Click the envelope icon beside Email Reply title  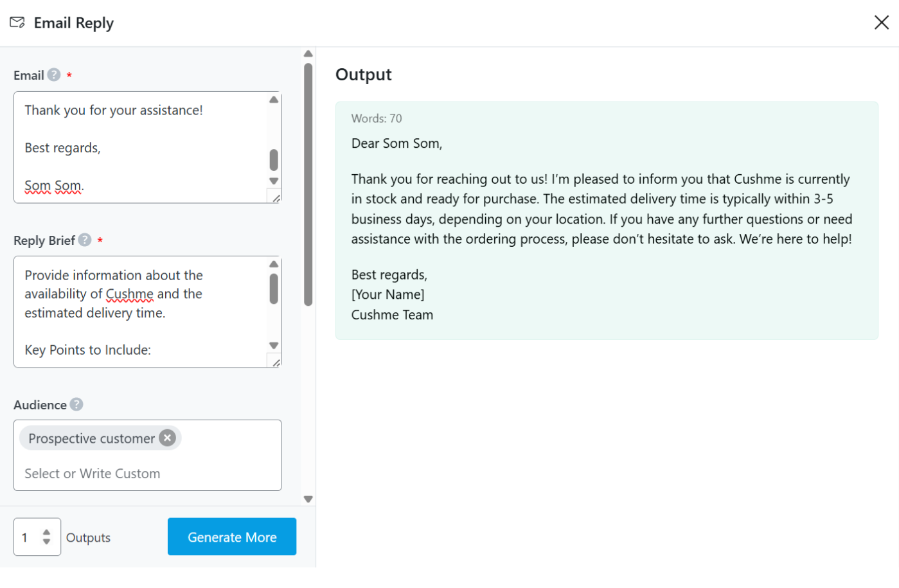[x=17, y=22]
